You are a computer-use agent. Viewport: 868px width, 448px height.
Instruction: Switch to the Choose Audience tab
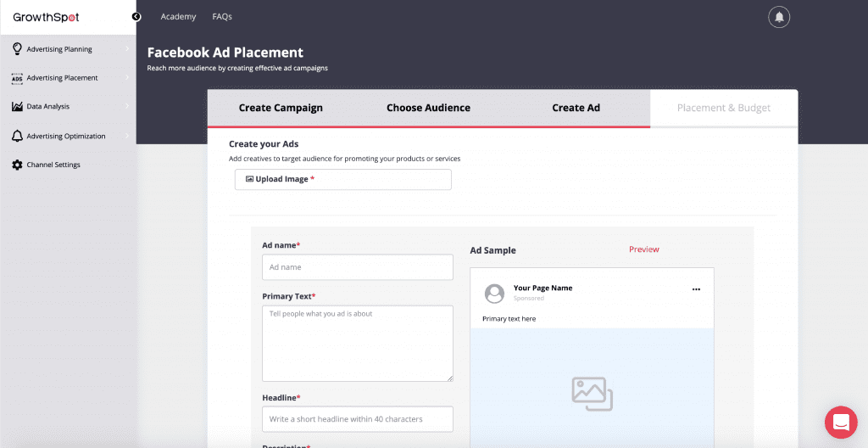pos(428,108)
